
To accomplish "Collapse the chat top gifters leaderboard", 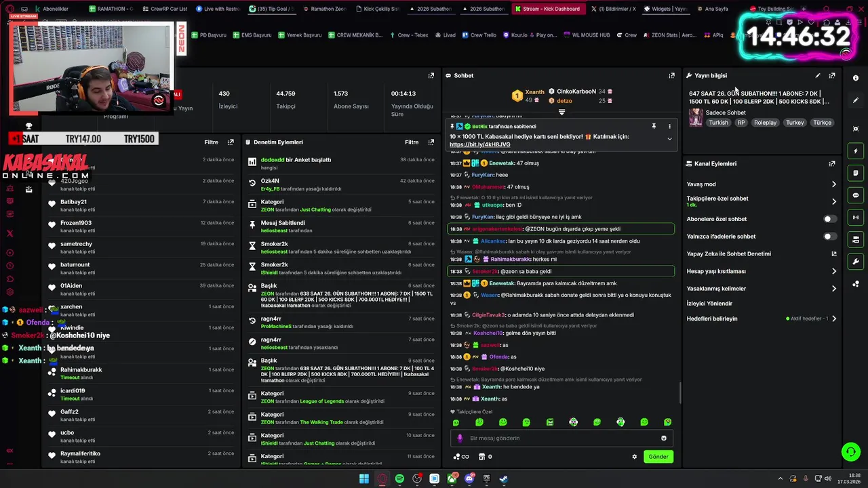I will [x=561, y=112].
